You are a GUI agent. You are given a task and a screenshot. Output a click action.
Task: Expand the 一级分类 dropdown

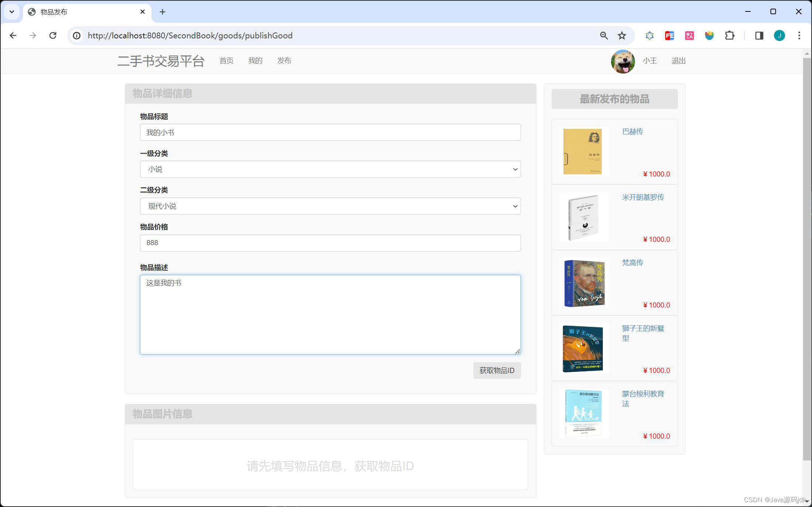330,169
